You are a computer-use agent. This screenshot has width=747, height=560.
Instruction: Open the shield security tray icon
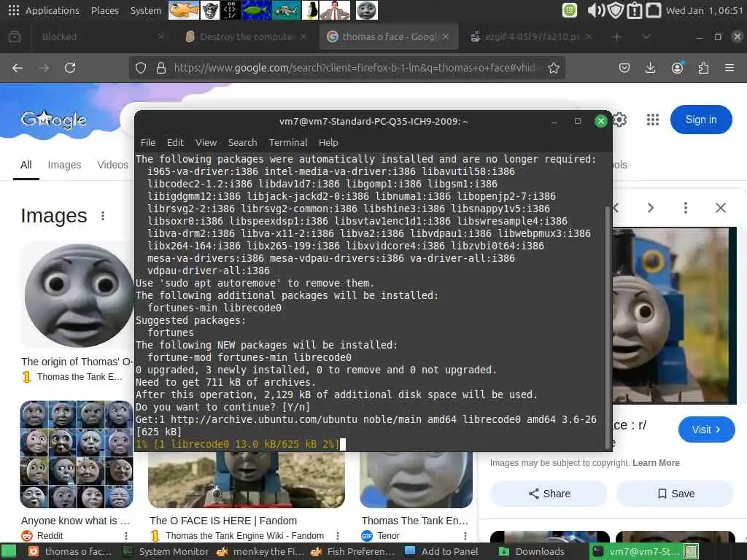pos(616,10)
